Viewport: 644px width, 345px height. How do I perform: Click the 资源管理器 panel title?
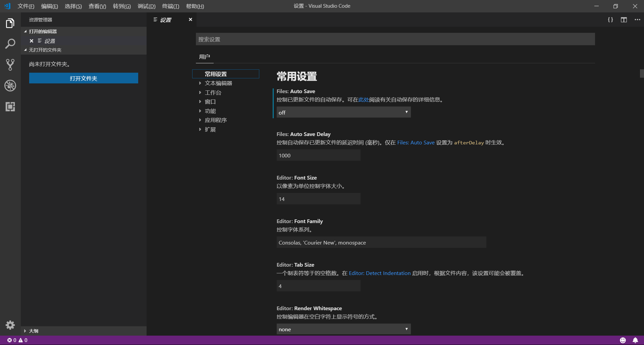click(40, 20)
